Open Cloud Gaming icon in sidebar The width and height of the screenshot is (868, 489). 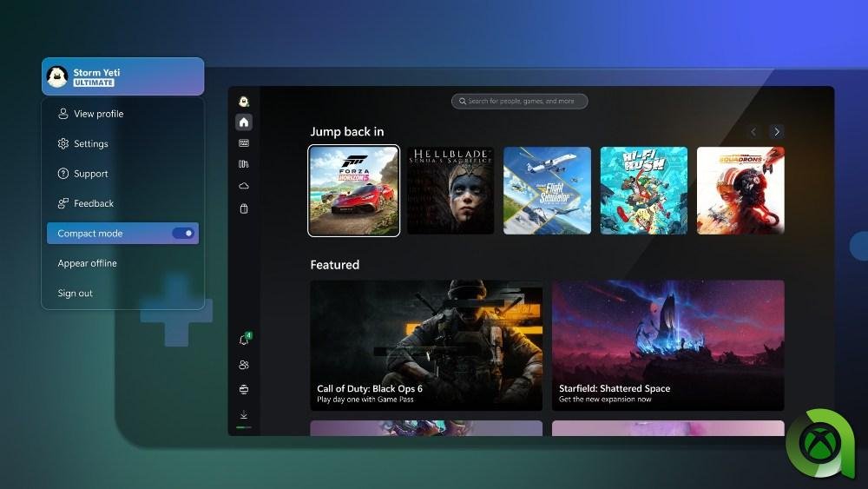pyautogui.click(x=244, y=186)
